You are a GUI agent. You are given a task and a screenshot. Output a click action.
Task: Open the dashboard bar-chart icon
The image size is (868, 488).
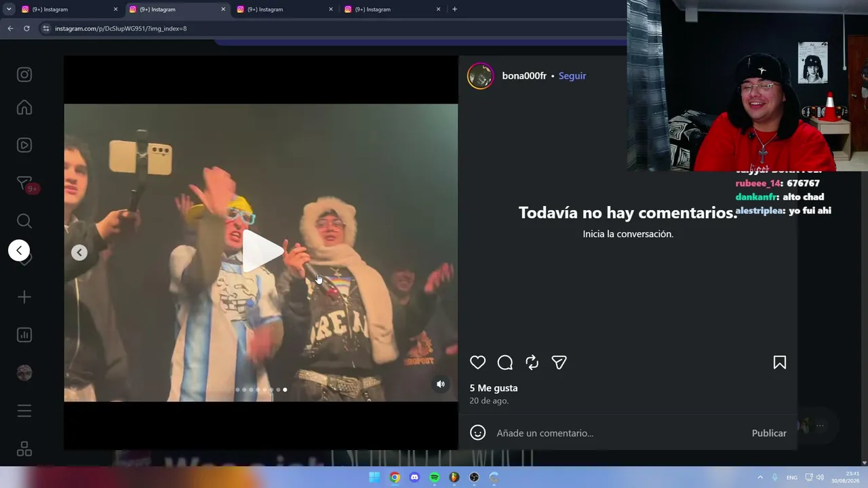click(x=24, y=335)
